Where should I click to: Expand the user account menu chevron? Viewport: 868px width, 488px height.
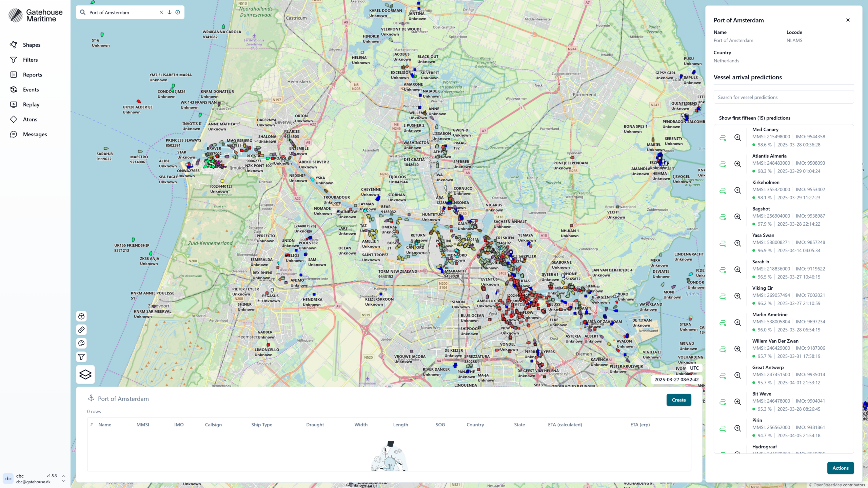(64, 478)
